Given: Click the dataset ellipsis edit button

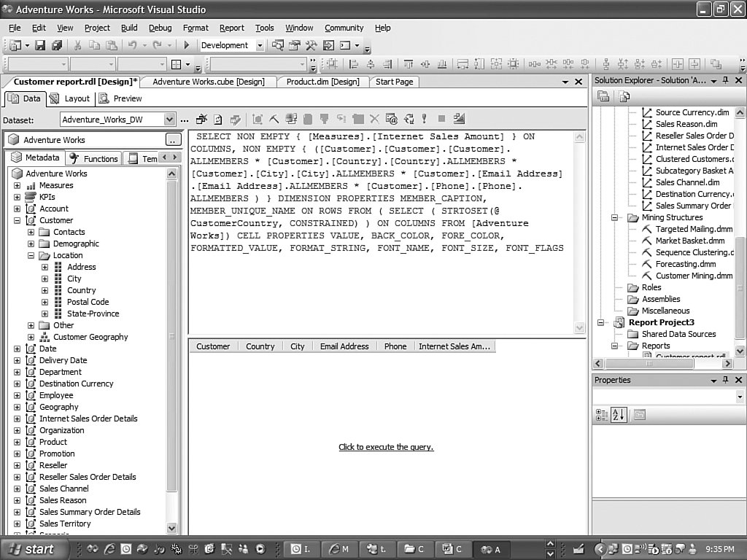Looking at the screenshot, I should pyautogui.click(x=185, y=120).
